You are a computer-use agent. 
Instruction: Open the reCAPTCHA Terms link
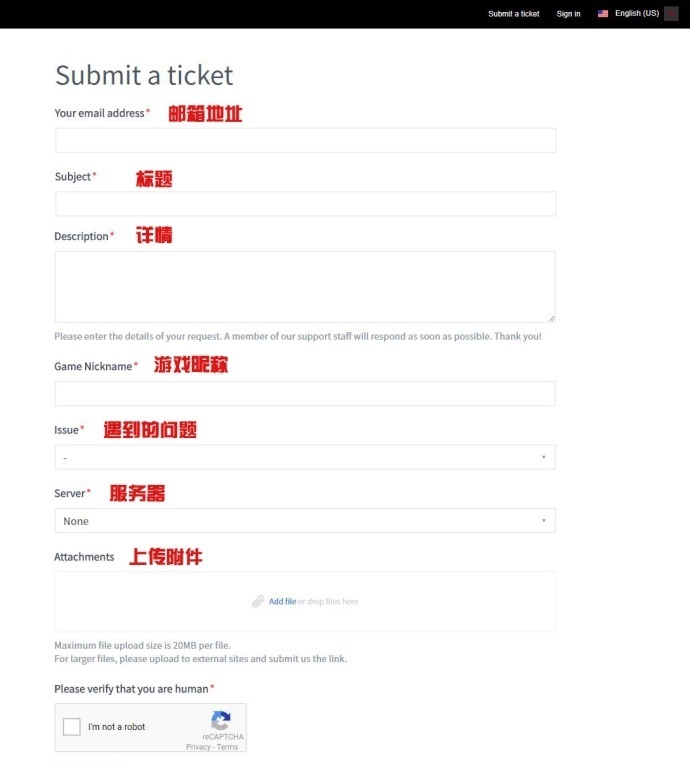tap(228, 747)
